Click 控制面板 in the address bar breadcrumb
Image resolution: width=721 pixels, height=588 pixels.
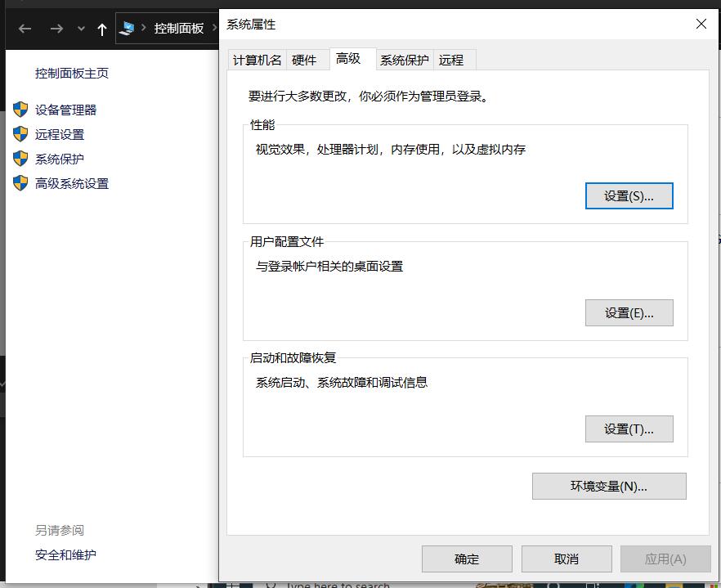click(x=179, y=27)
